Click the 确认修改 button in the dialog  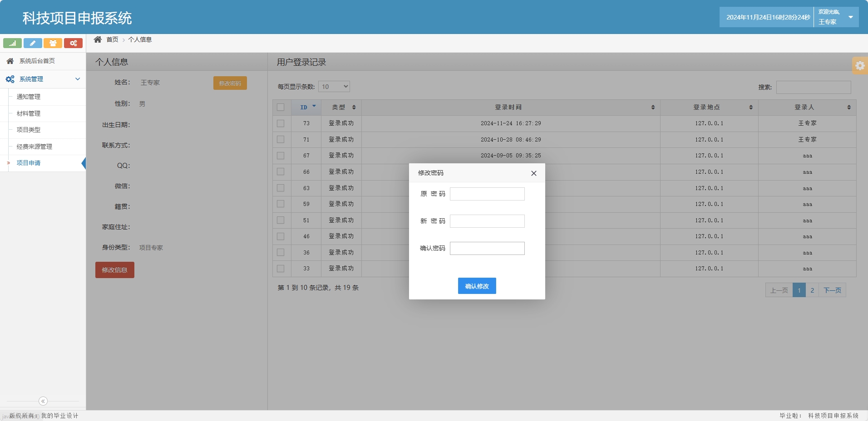tap(476, 286)
